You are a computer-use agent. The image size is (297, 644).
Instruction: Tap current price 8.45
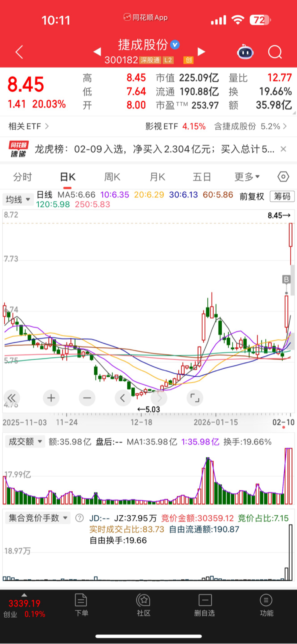(26, 85)
